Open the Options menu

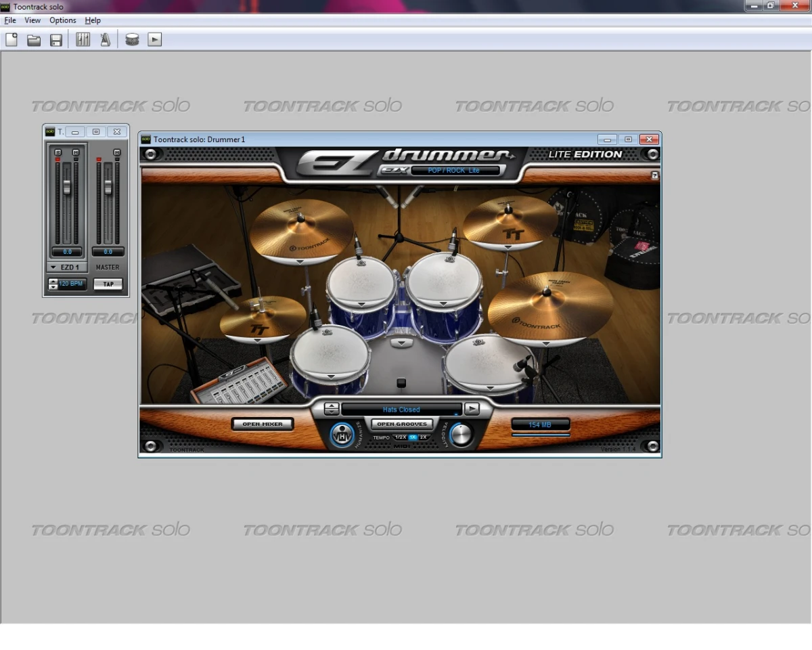tap(63, 20)
